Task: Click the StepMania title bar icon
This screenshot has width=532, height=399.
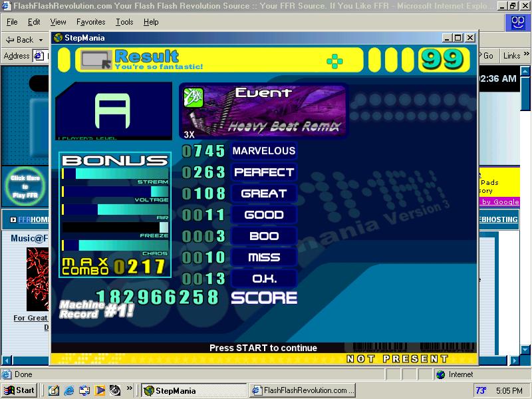Action: pyautogui.click(x=58, y=38)
